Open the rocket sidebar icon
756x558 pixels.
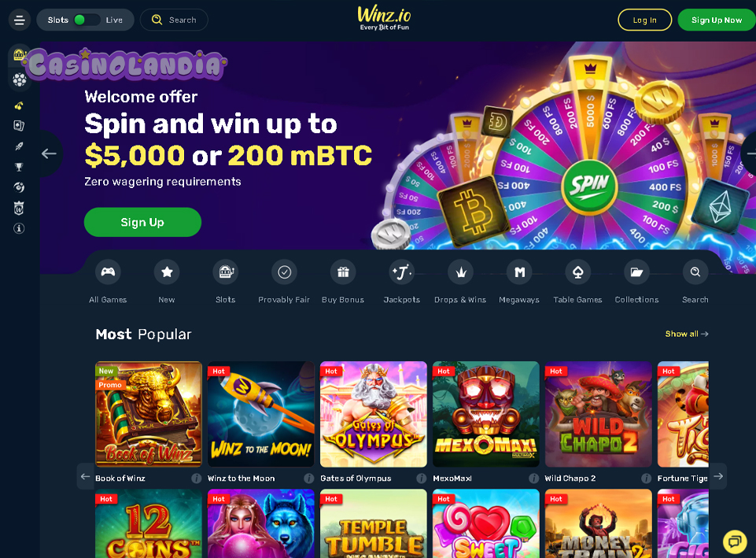click(19, 146)
